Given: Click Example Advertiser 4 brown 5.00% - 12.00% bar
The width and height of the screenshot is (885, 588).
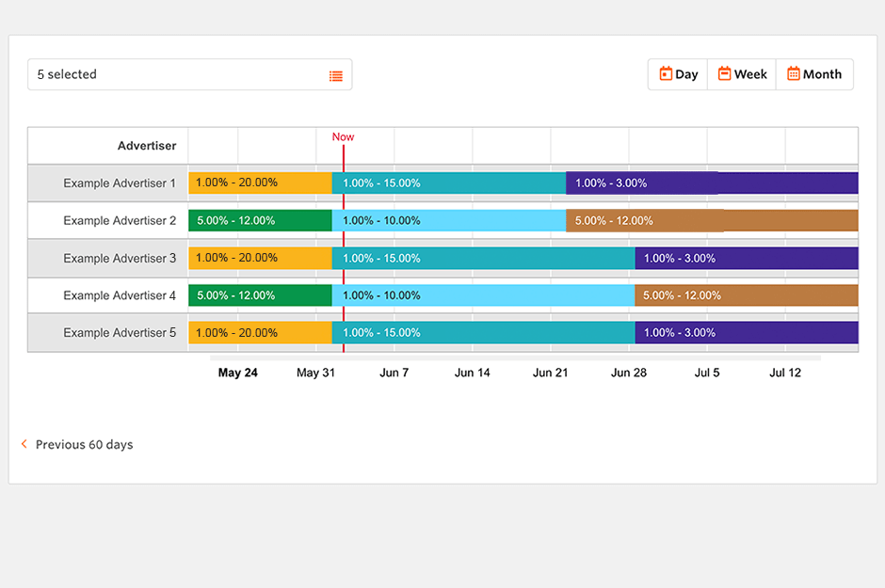Looking at the screenshot, I should 746,295.
